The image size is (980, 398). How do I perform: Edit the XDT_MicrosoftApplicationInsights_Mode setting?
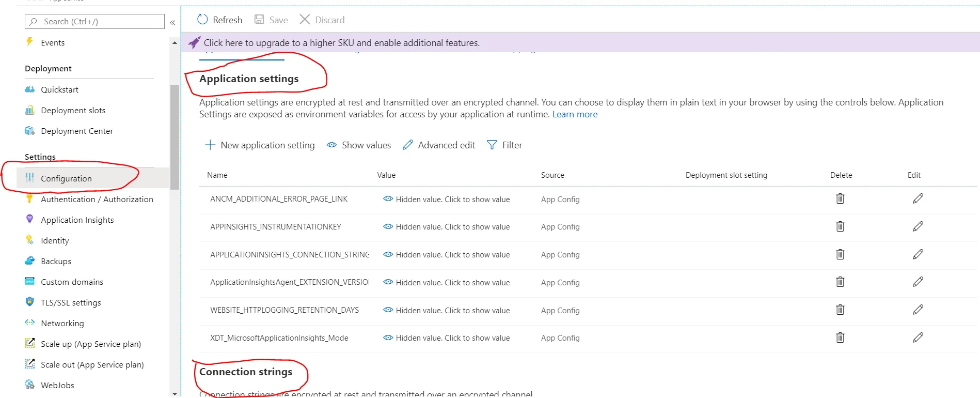[x=918, y=338]
